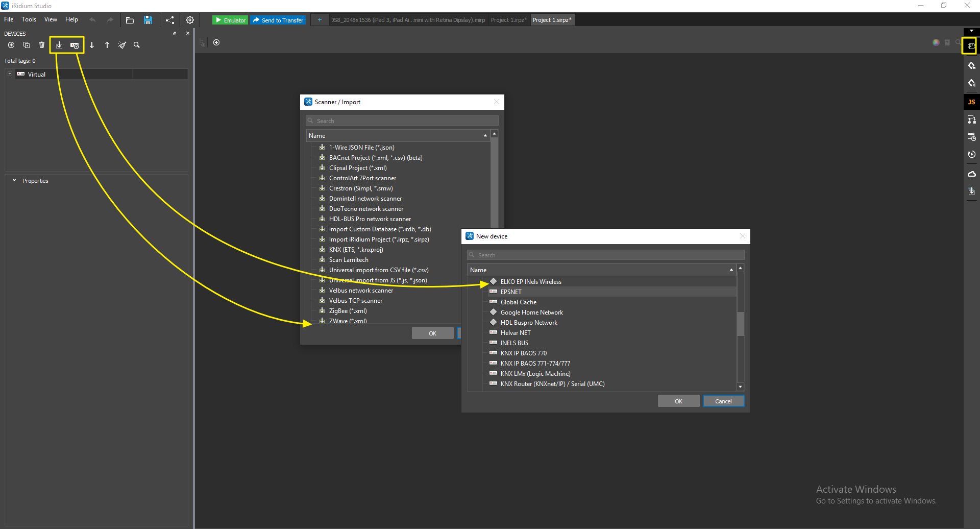Open the Tools menu

pos(29,19)
